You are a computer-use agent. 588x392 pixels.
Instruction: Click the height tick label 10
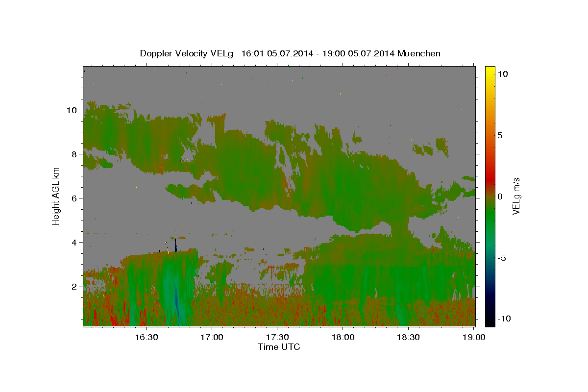72,110
